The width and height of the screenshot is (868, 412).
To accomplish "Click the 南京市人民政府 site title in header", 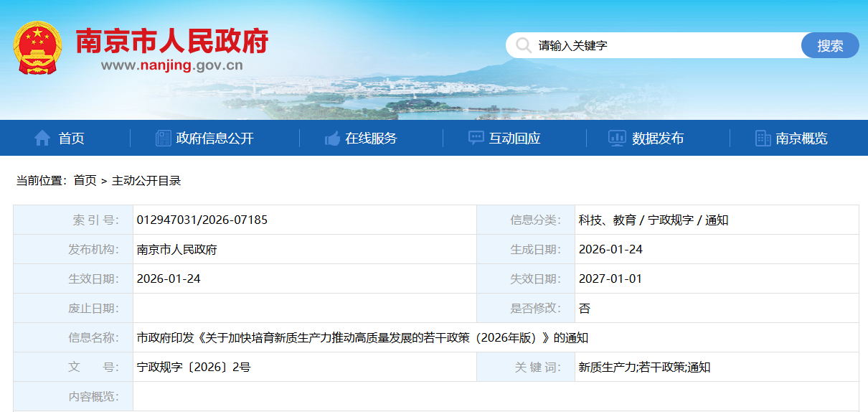I will tap(171, 41).
